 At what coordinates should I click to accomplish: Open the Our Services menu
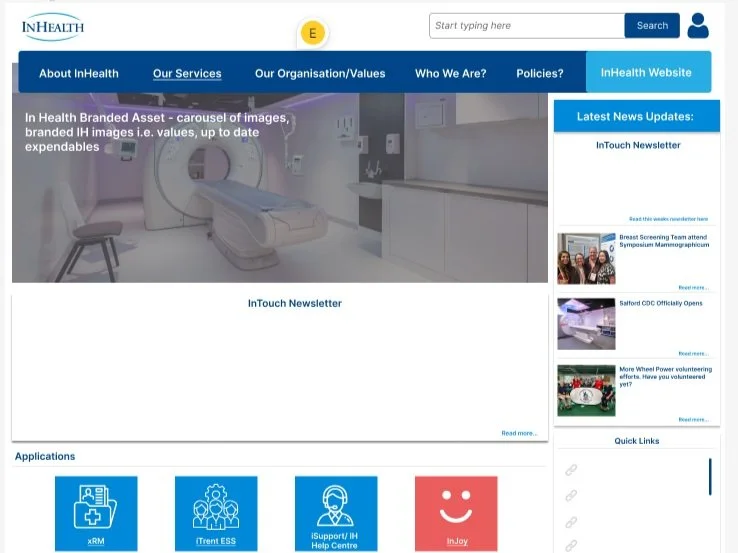[187, 73]
